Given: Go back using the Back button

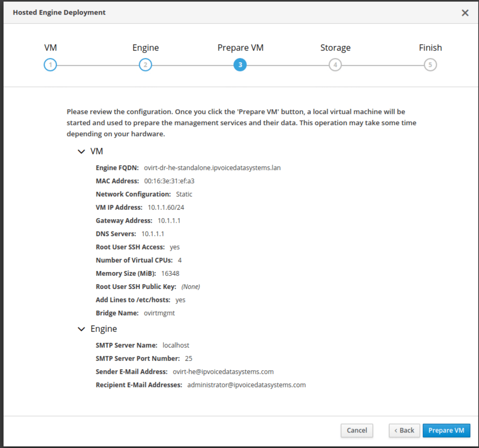Looking at the screenshot, I should (x=404, y=430).
